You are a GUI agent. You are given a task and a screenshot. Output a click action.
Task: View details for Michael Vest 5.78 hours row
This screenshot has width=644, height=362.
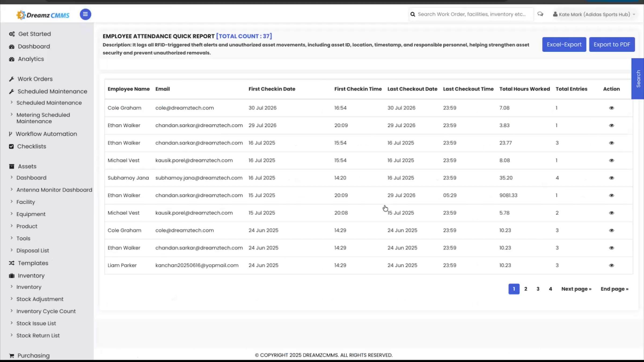point(611,213)
